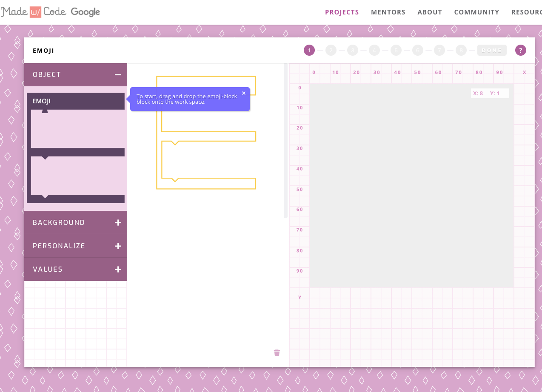
Task: Close the purple tooltip with X
Action: pos(244,93)
